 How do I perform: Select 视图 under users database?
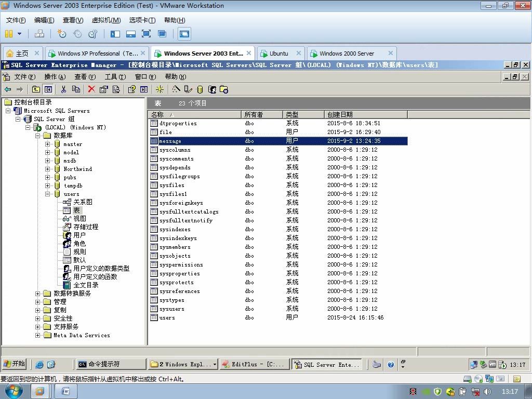(x=79, y=219)
